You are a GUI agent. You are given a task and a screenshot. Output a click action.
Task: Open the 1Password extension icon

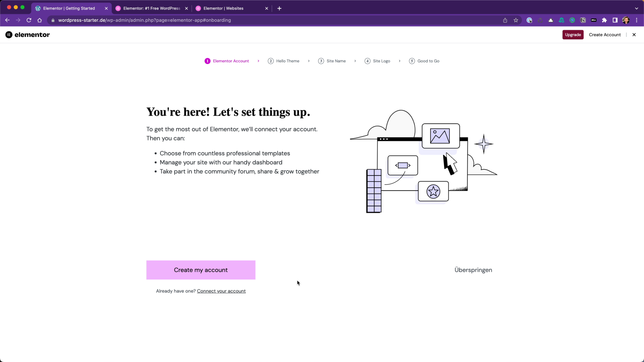pyautogui.click(x=529, y=20)
